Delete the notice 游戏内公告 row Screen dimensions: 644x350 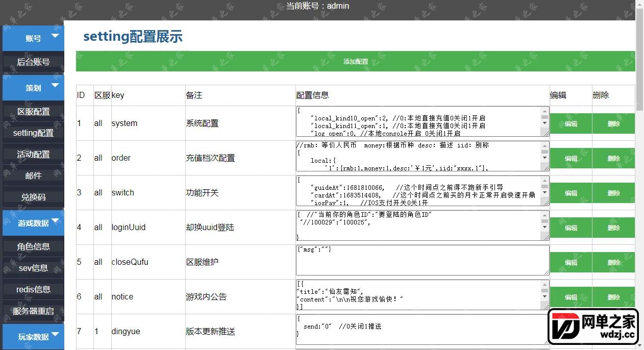613,297
